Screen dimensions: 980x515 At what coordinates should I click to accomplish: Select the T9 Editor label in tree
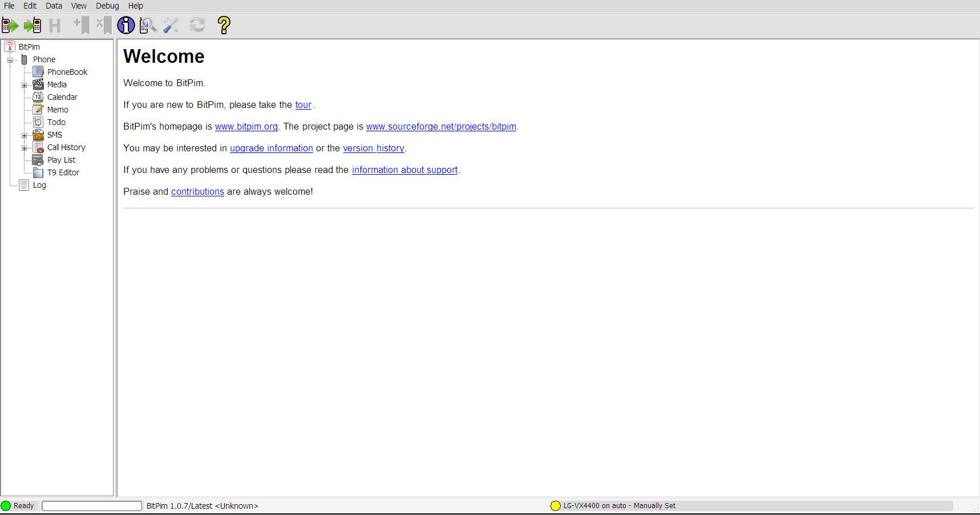(63, 172)
